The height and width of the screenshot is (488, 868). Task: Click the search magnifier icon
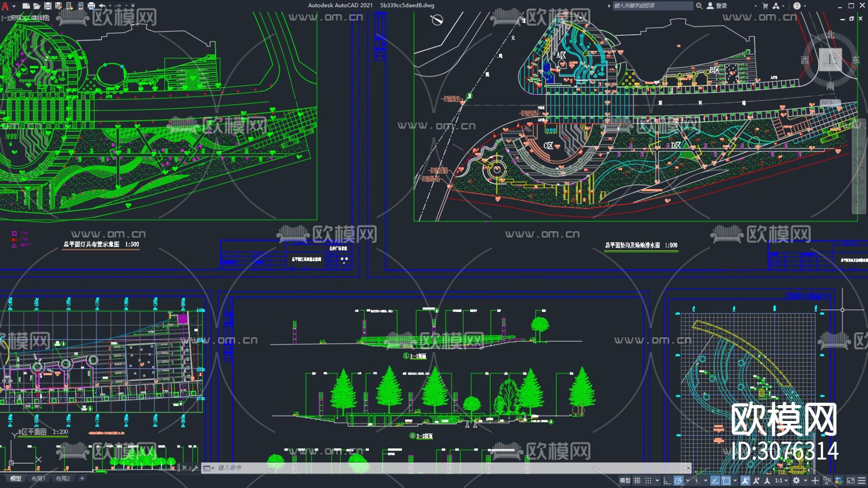(x=699, y=6)
